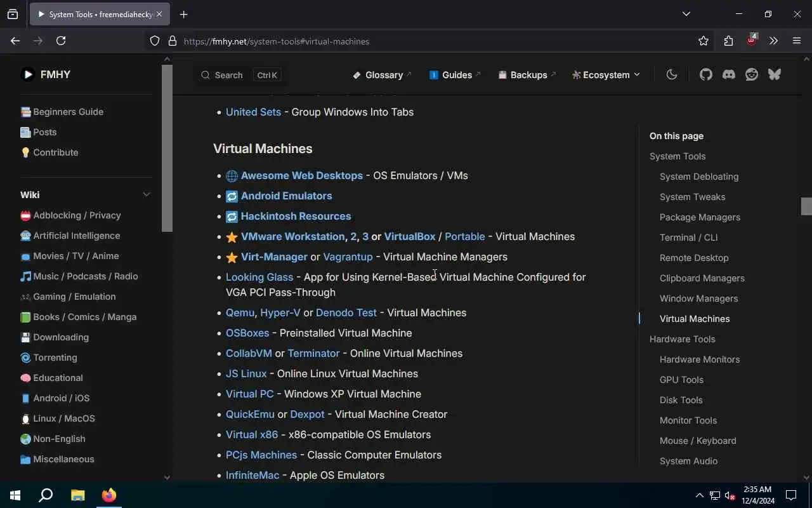Jump to Window Managers in outline

pos(698,298)
